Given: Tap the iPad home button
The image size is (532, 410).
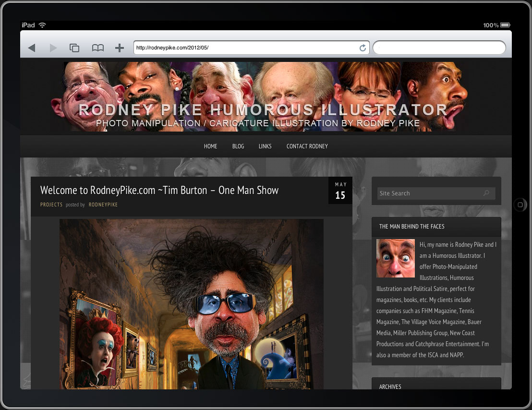Looking at the screenshot, I should click(x=520, y=205).
